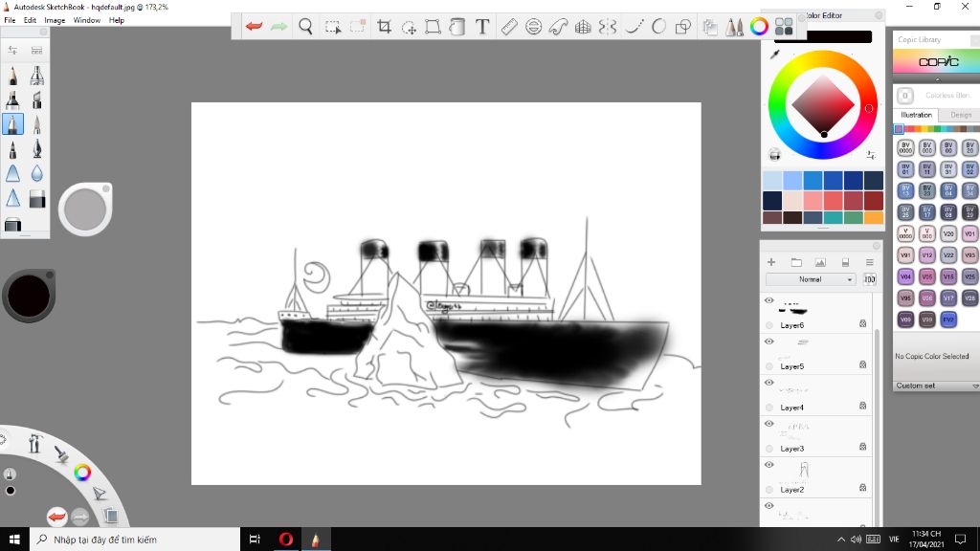Image resolution: width=980 pixels, height=551 pixels.
Task: Click the black color puck
Action: (28, 296)
